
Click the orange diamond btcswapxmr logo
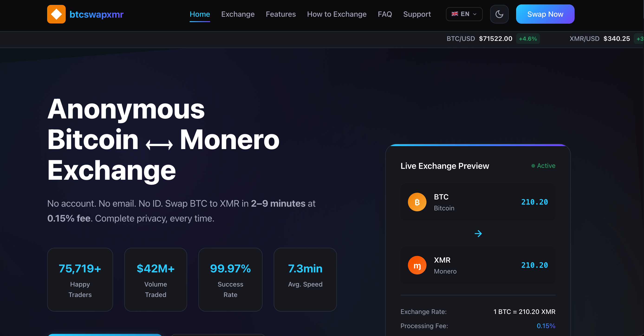pos(56,14)
